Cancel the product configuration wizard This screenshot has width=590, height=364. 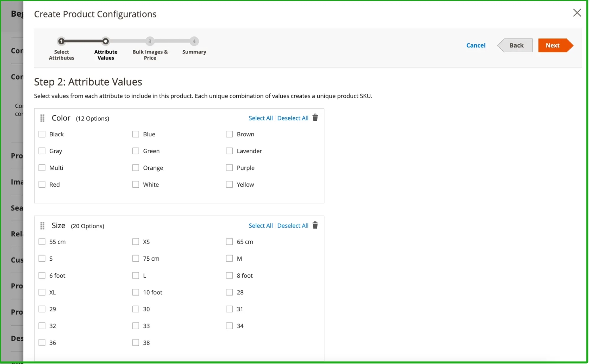pyautogui.click(x=476, y=46)
